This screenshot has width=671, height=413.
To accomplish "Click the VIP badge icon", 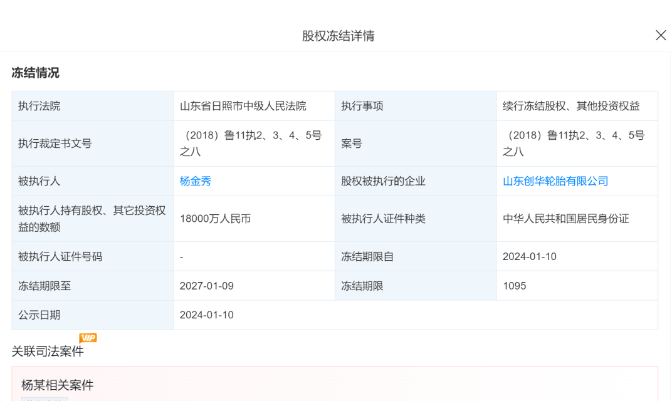I will click(88, 338).
